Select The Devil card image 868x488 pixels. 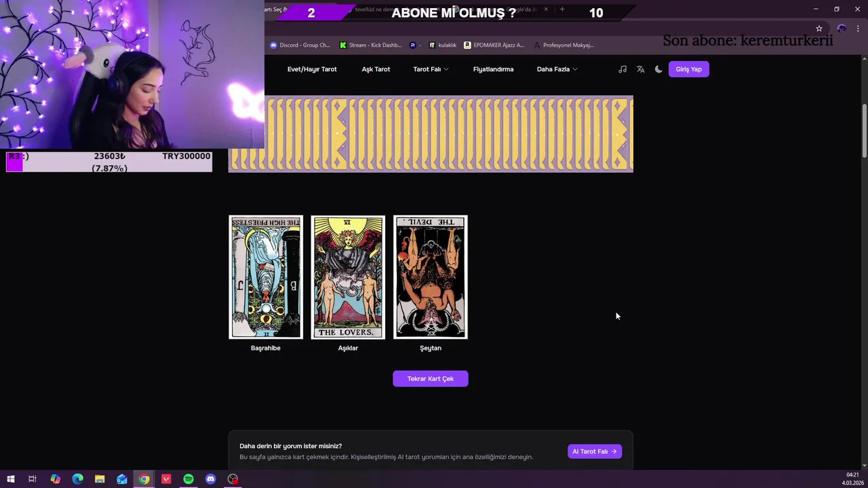pyautogui.click(x=431, y=277)
